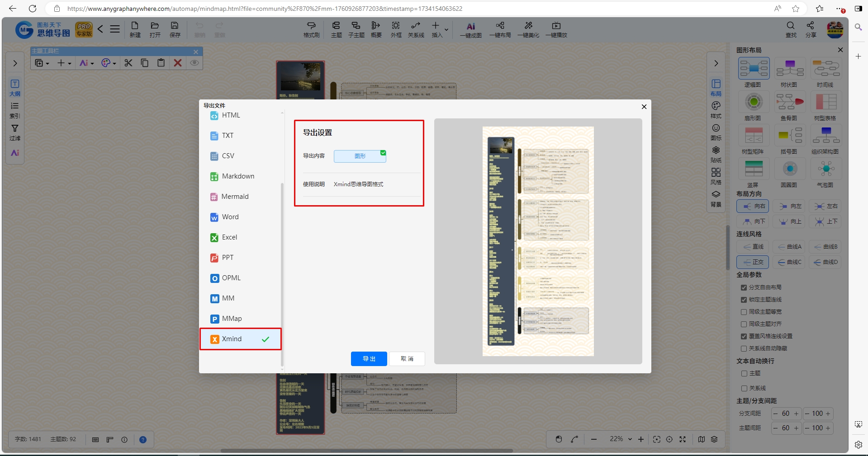Set layout direction to 向左
The image size is (868, 456).
pos(789,206)
